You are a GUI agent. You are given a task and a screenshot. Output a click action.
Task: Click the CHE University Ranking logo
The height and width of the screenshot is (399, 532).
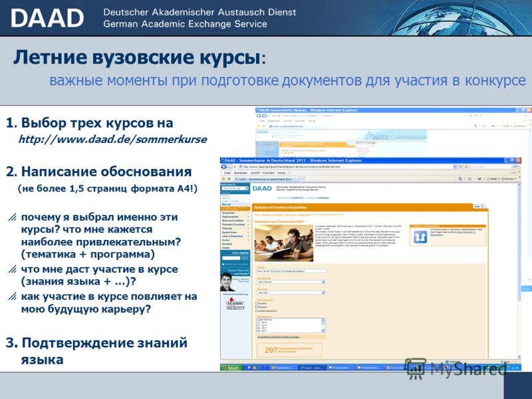point(235,303)
